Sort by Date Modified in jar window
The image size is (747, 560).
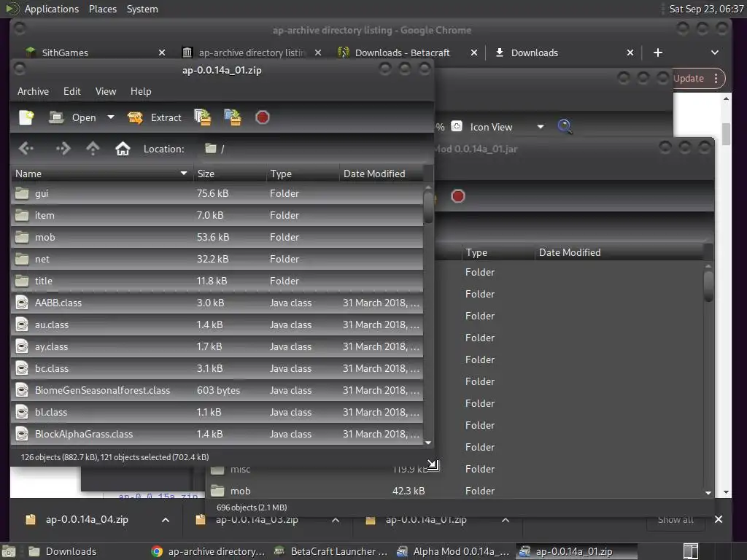coord(619,252)
